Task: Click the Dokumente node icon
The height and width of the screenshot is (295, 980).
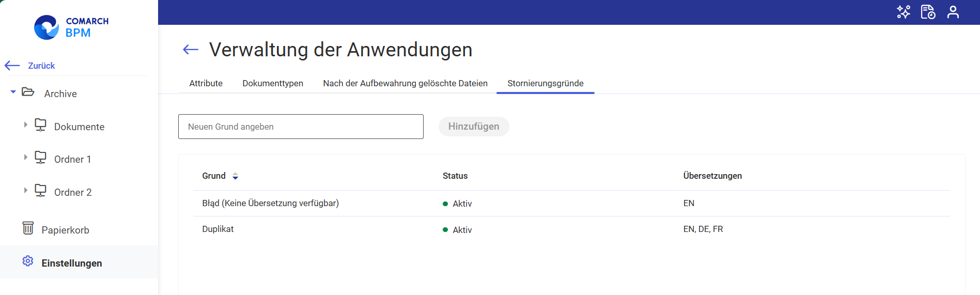Action: click(40, 125)
